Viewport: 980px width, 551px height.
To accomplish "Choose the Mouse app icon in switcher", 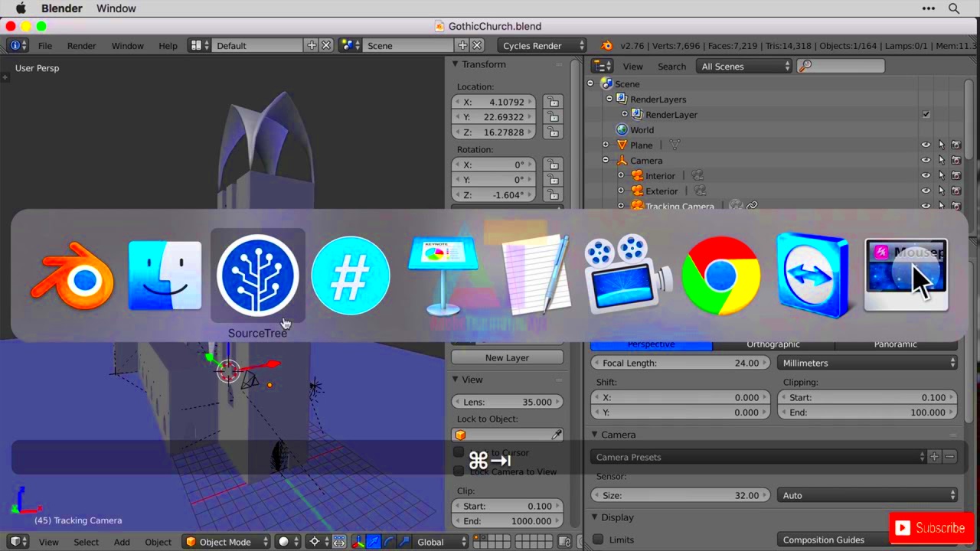I will [x=906, y=275].
